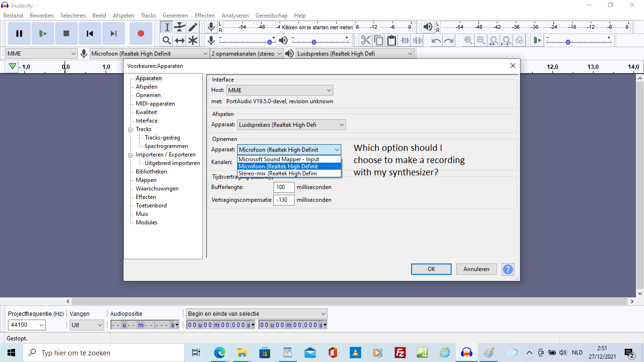
Task: Select the Selection (I-beam) tool
Action: pos(166,27)
